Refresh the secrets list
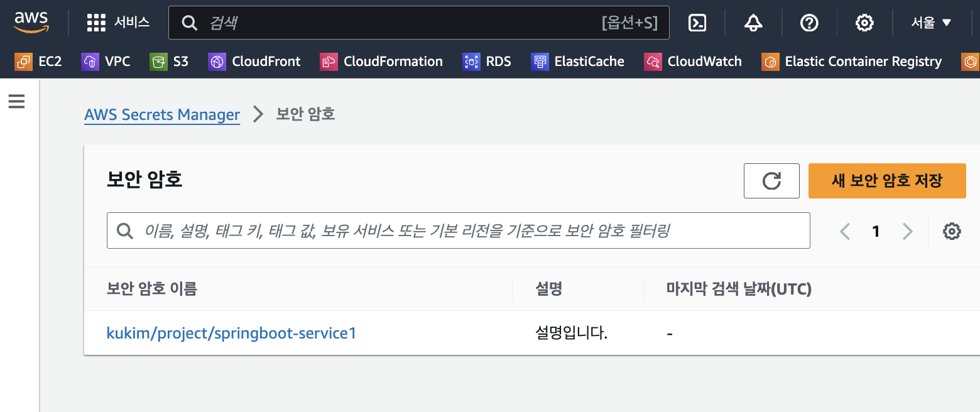 (x=771, y=181)
